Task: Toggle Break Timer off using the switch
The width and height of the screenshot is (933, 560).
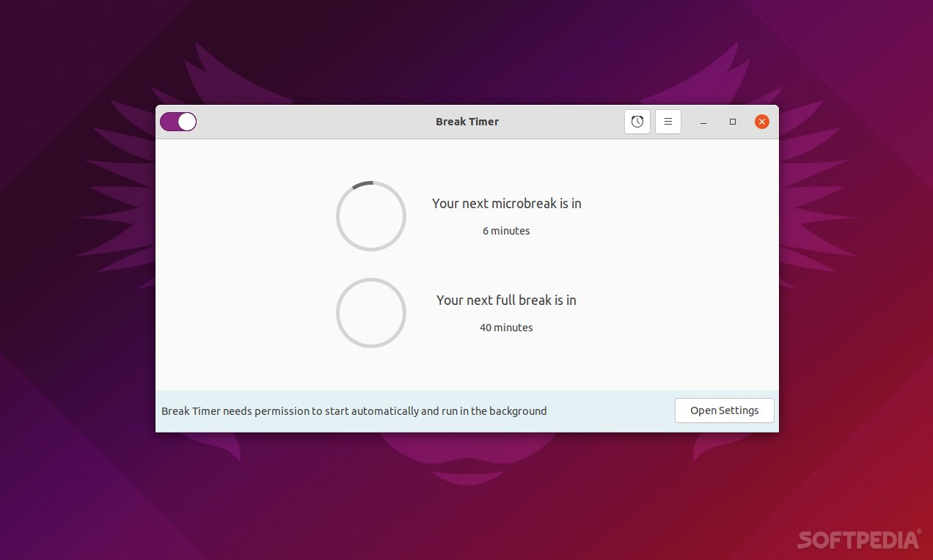Action: [178, 122]
